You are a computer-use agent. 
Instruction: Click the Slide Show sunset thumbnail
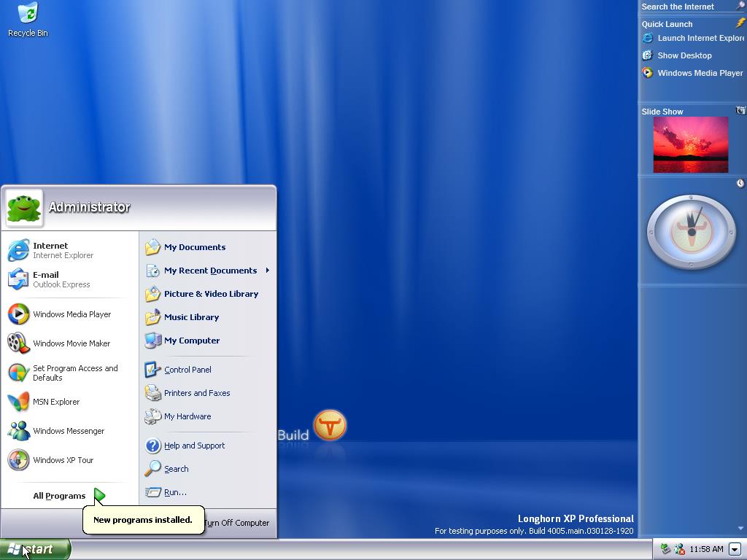tap(690, 145)
